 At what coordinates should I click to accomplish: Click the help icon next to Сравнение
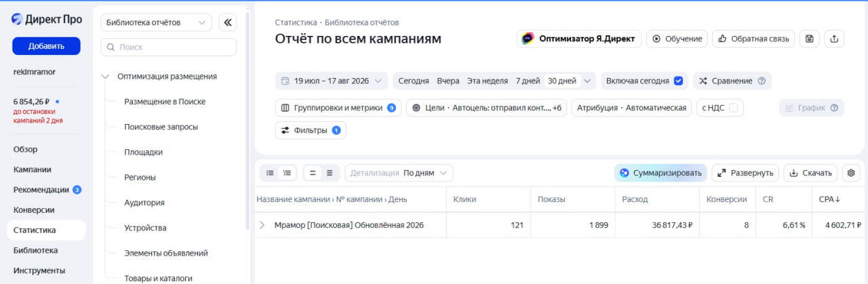tap(762, 81)
